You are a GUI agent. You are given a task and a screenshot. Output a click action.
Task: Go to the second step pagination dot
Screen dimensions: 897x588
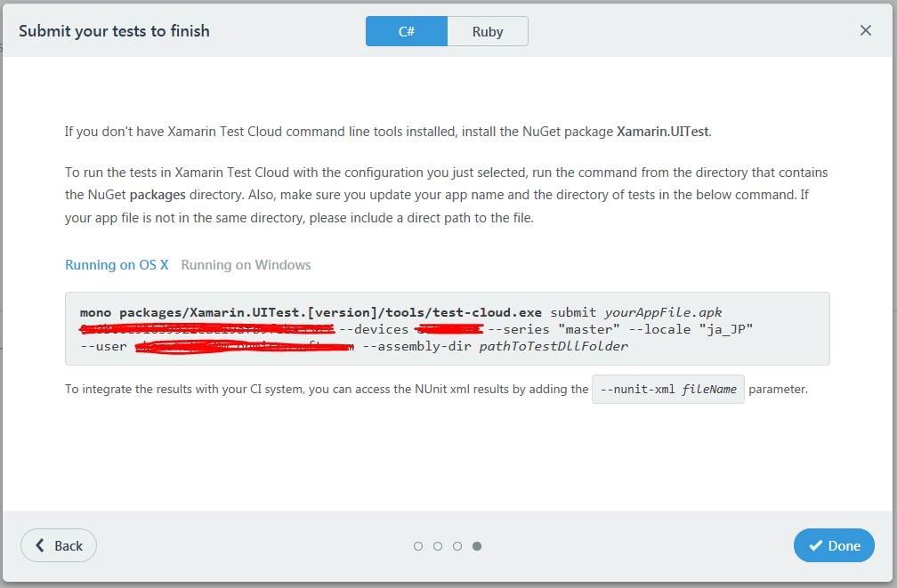438,546
